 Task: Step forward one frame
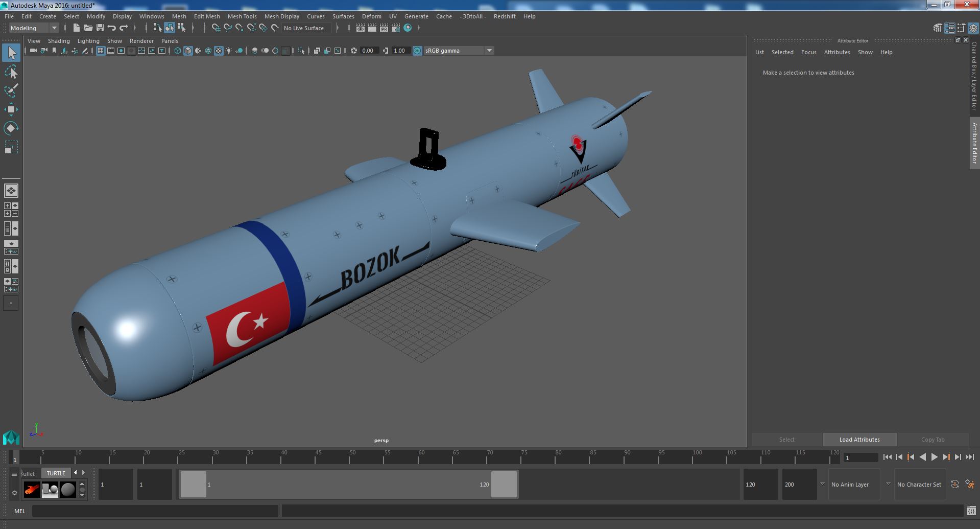point(958,457)
